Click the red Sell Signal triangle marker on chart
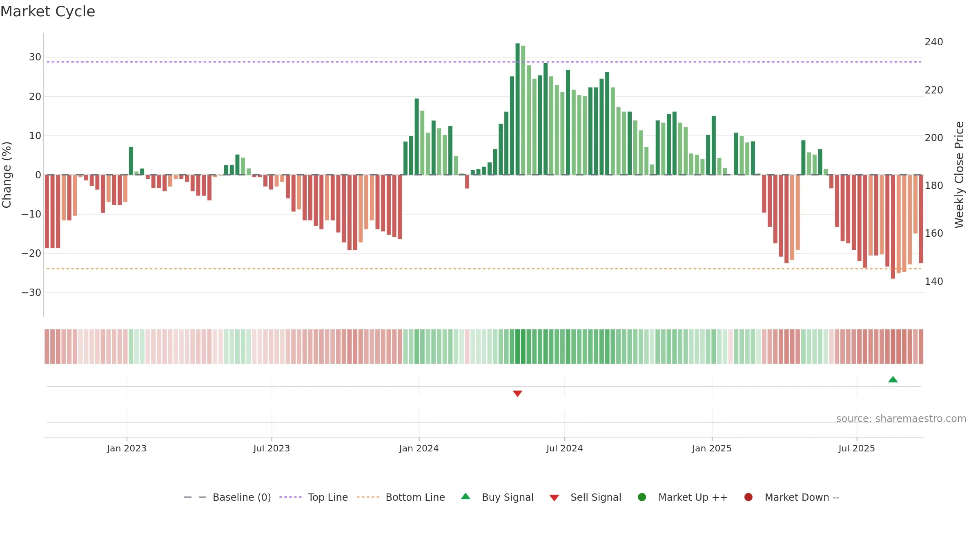 pos(517,393)
